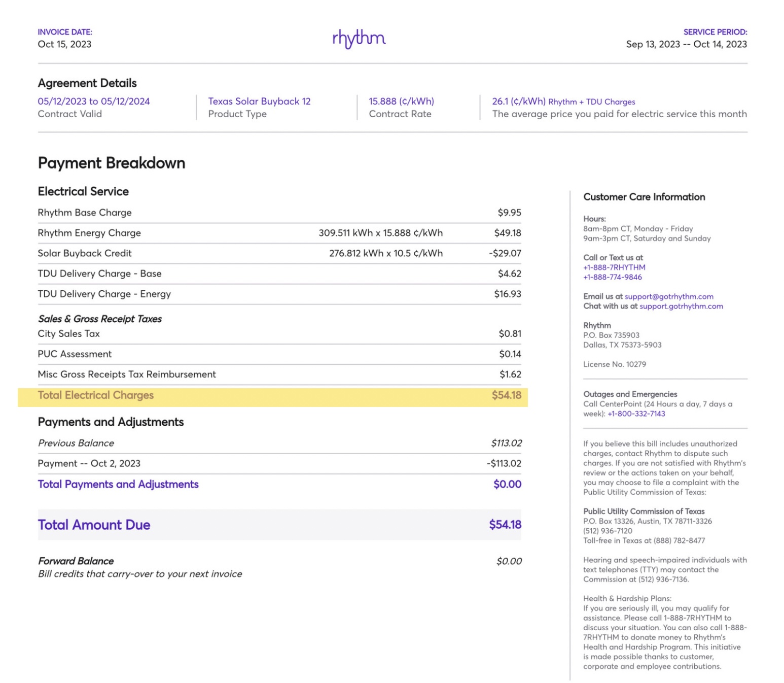Viewport: 784px width, 683px height.
Task: Select the Payment -- Oct 2, 2023 entry
Action: 89,463
